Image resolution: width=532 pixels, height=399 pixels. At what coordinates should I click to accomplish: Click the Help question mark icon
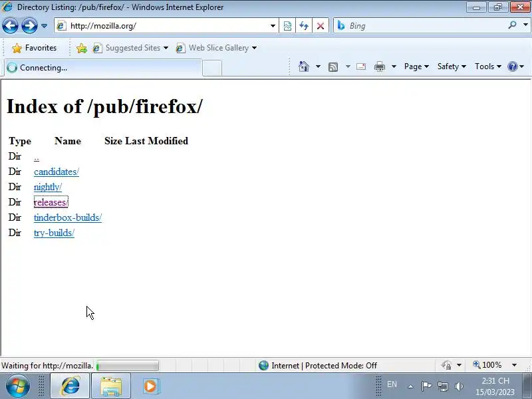(512, 66)
